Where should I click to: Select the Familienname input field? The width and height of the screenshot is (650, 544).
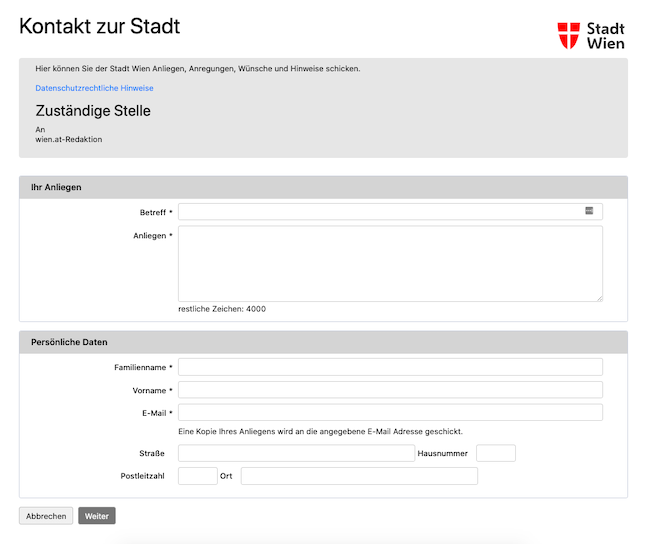(390, 367)
